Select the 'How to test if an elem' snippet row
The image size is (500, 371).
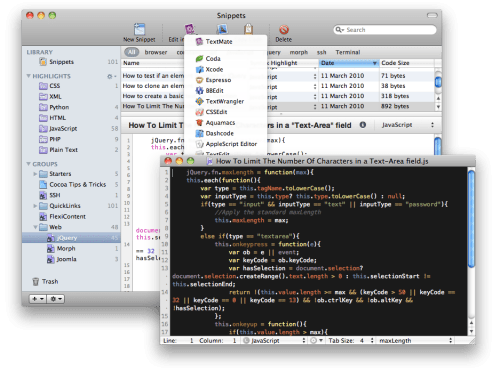pyautogui.click(x=278, y=76)
